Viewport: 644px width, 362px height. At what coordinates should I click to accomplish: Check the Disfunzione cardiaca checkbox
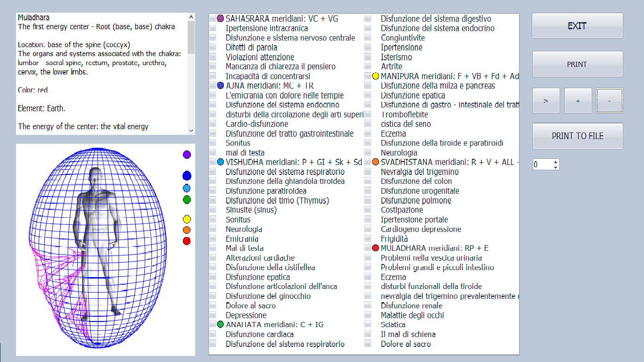(213, 334)
